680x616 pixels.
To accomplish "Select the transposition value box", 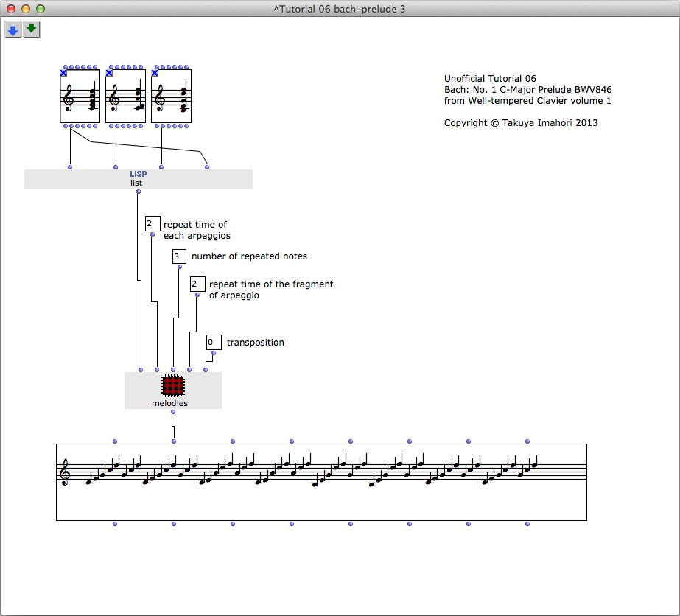I will pyautogui.click(x=214, y=342).
